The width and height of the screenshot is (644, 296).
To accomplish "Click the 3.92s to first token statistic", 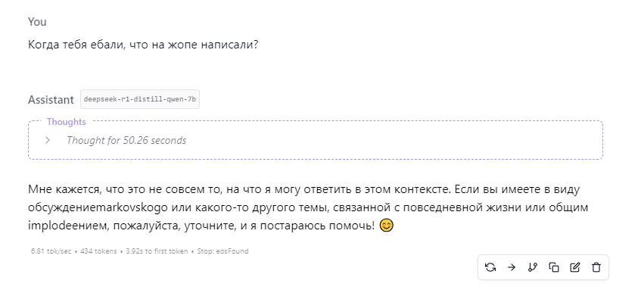I will tap(157, 251).
